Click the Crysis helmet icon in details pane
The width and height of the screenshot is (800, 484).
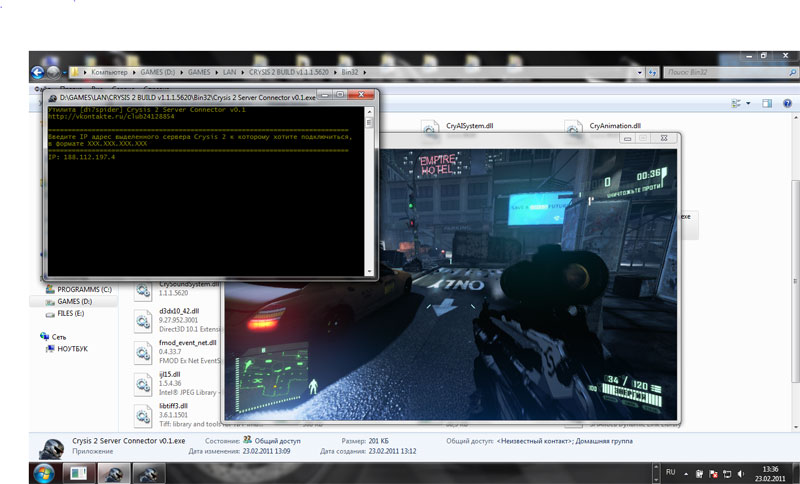(x=52, y=448)
